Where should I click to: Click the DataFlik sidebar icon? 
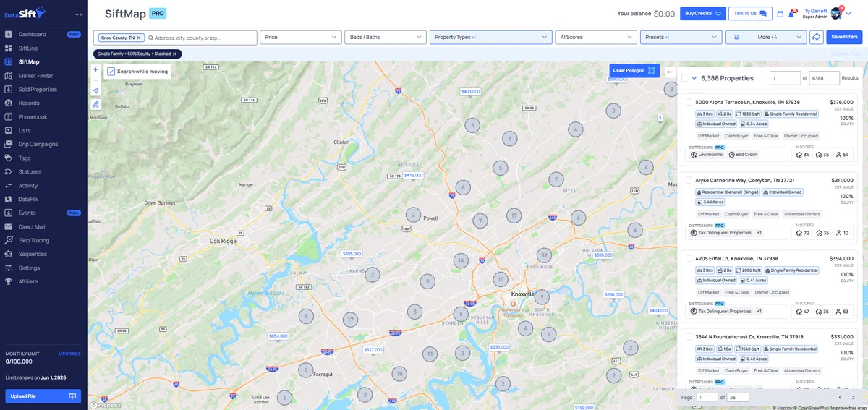click(x=9, y=199)
